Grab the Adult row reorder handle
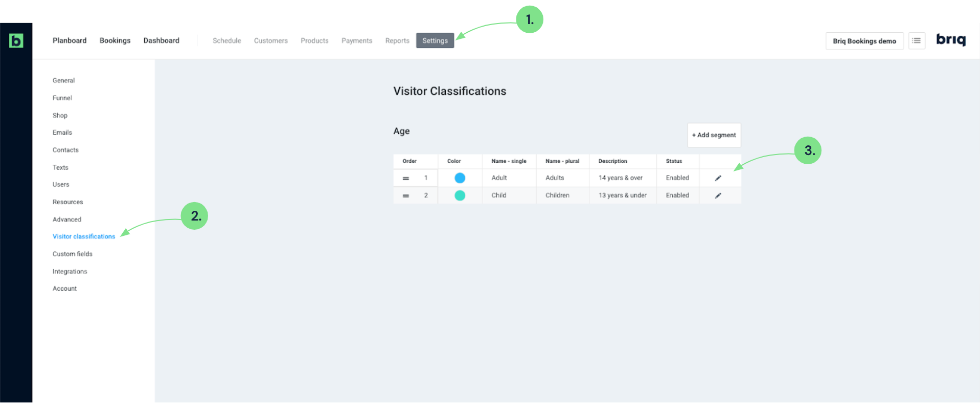The height and width of the screenshot is (416, 980). coord(405,178)
